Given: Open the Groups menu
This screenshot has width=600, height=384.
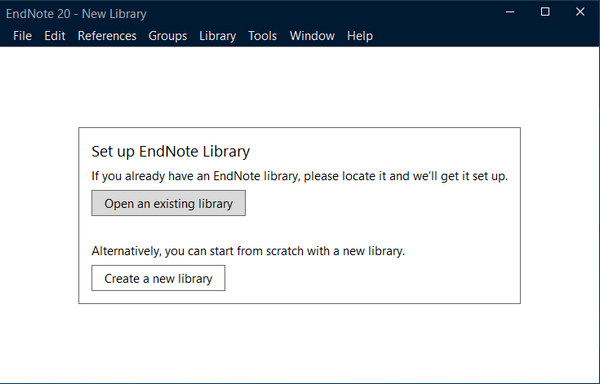Looking at the screenshot, I should [x=168, y=36].
